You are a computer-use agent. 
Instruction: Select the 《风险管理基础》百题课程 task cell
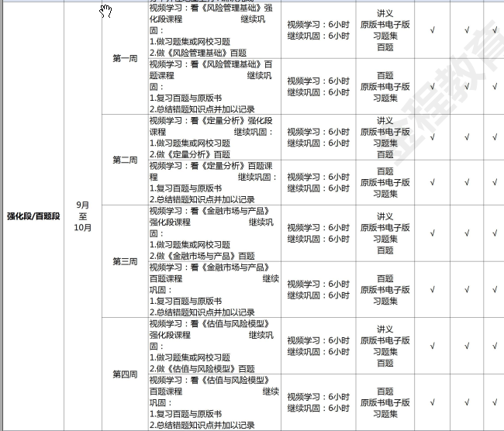[214, 87]
